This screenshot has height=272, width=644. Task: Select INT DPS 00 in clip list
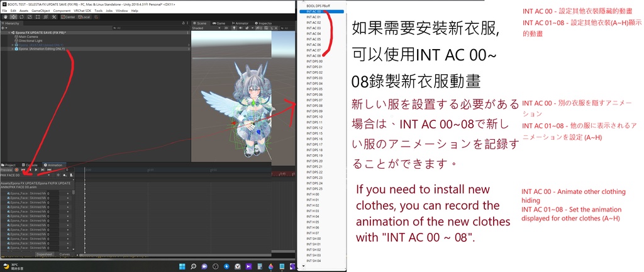click(314, 61)
